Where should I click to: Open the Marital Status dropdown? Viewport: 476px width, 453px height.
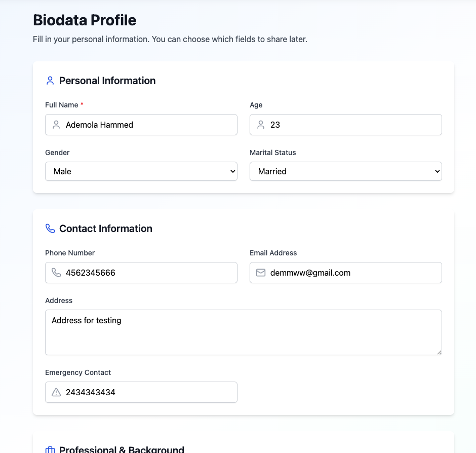[346, 171]
